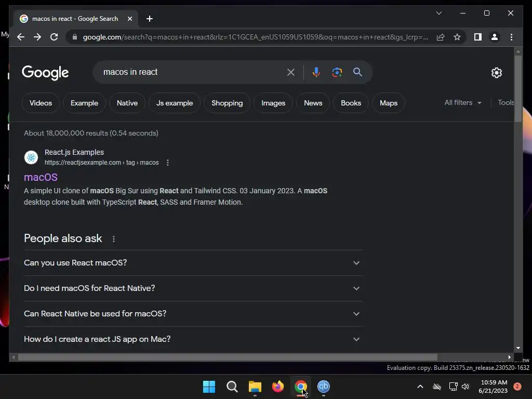Open the All filters dropdown

[463, 103]
